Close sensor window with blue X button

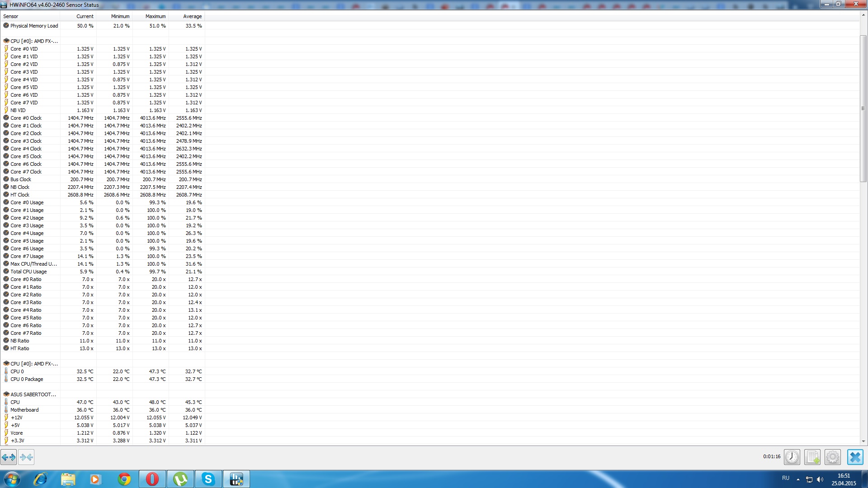click(x=855, y=457)
